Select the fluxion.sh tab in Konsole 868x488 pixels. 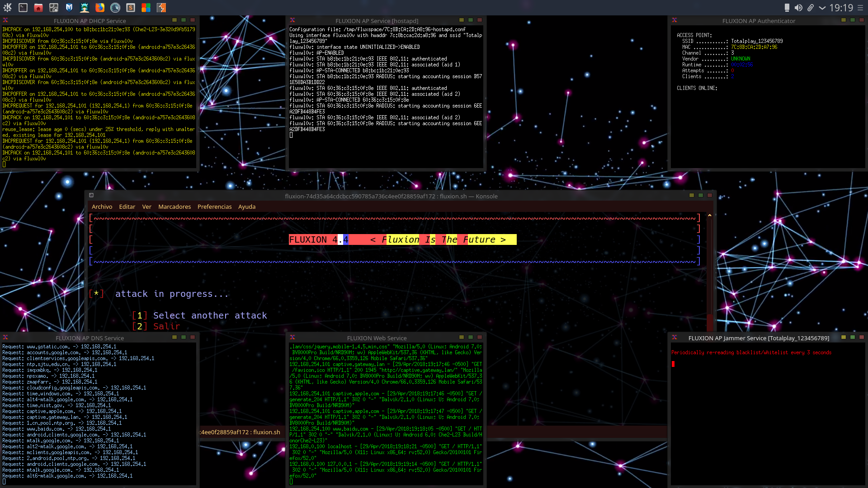pos(241,432)
